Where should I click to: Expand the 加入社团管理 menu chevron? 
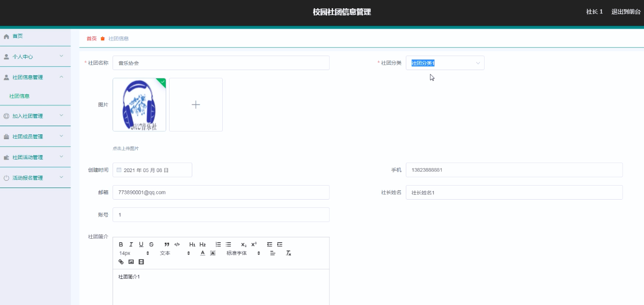pyautogui.click(x=61, y=116)
